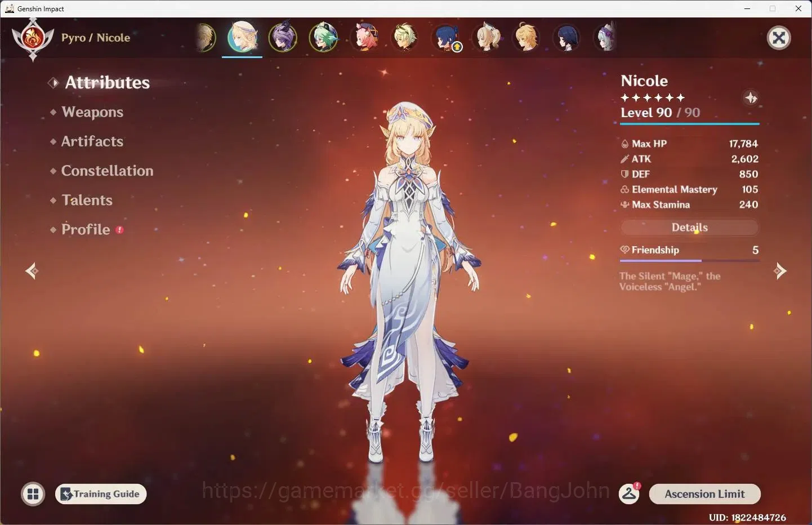Viewport: 812px width, 525px height.
Task: Click the Friendship level progress bar
Action: 689,261
